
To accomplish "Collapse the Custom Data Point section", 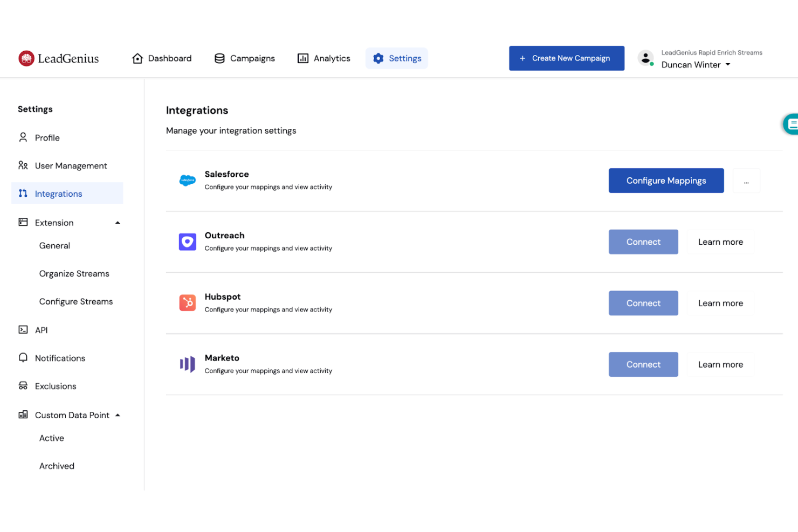I will [118, 415].
